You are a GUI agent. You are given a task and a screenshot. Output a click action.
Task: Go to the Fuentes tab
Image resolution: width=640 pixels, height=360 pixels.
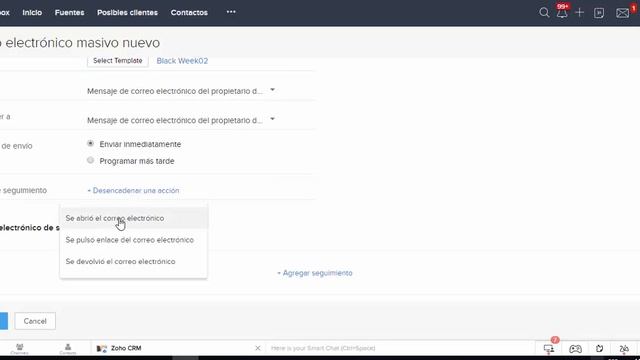pos(69,13)
